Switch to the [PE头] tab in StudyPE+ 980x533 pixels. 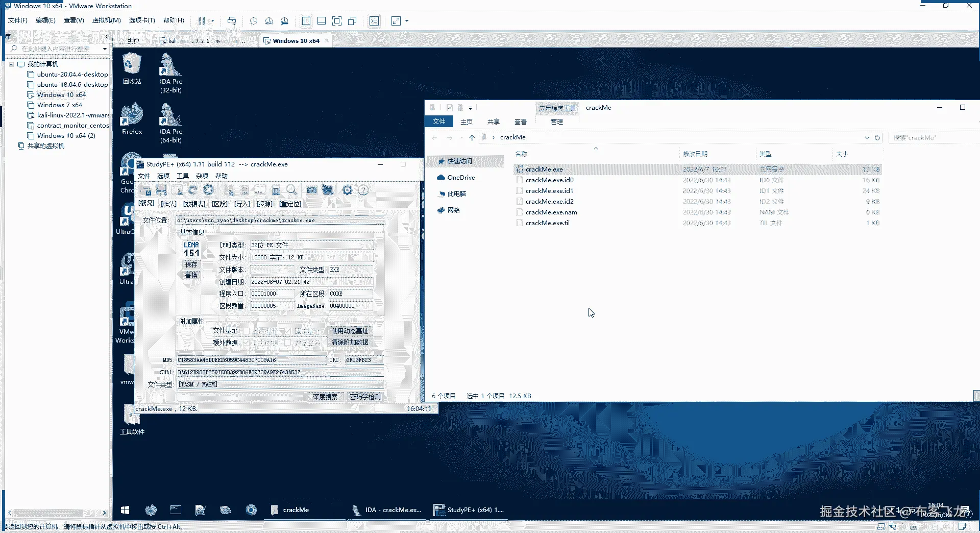(168, 204)
